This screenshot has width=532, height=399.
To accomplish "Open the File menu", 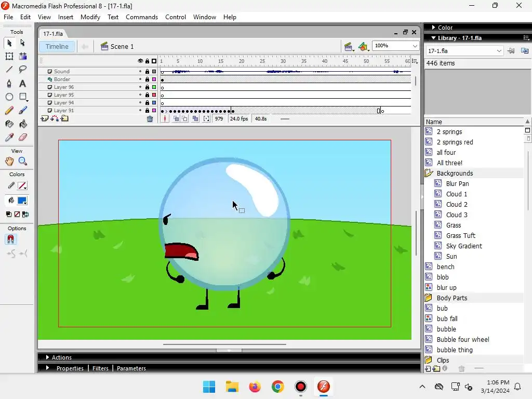I will pos(8,17).
